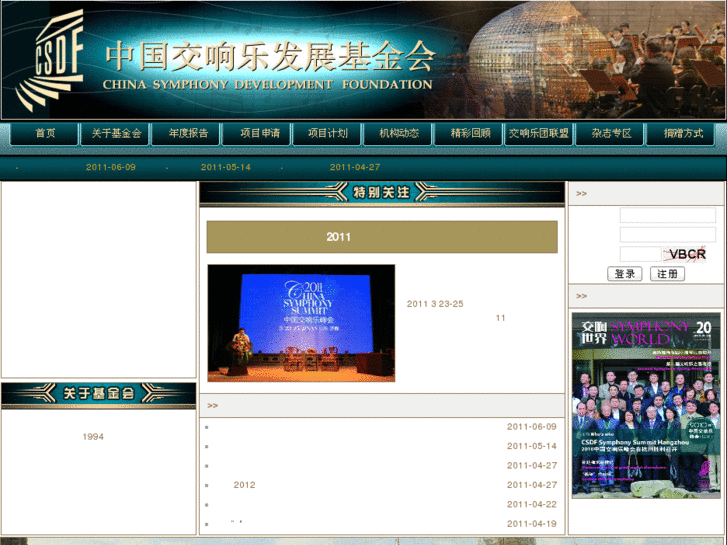Image resolution: width=727 pixels, height=545 pixels.
Task: Click the >> arrows above the magazine cover
Action: (x=581, y=296)
